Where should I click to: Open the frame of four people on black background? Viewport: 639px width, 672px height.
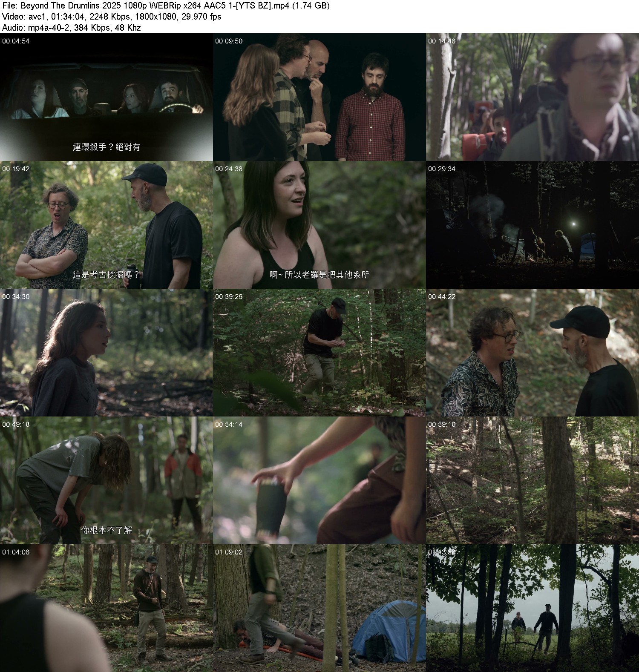pos(319,97)
